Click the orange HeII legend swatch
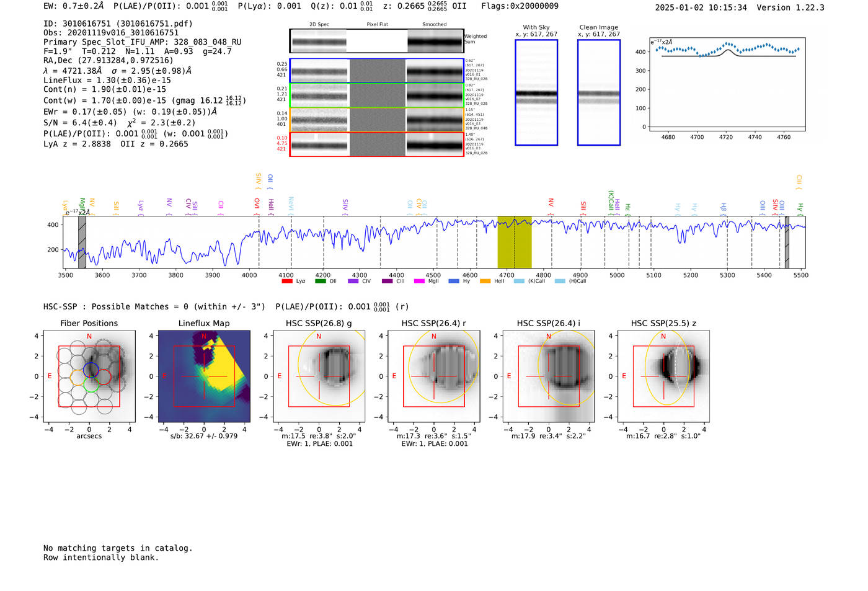868x591 pixels. 485,281
